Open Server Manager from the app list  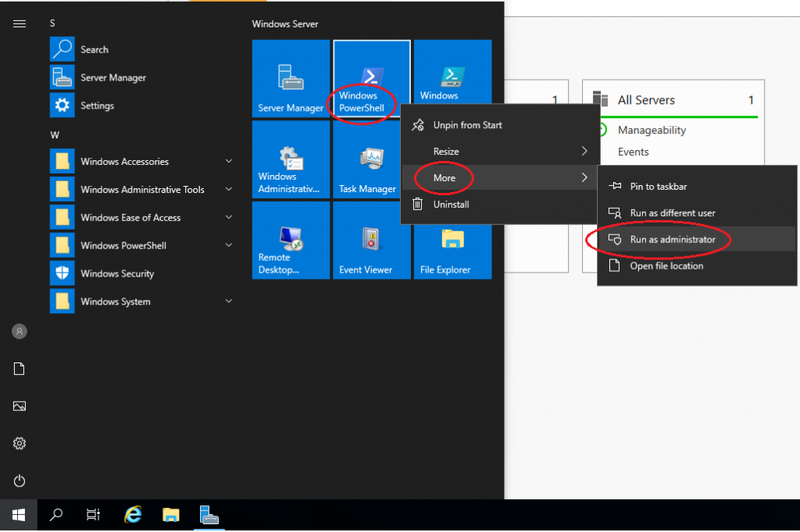(142, 77)
